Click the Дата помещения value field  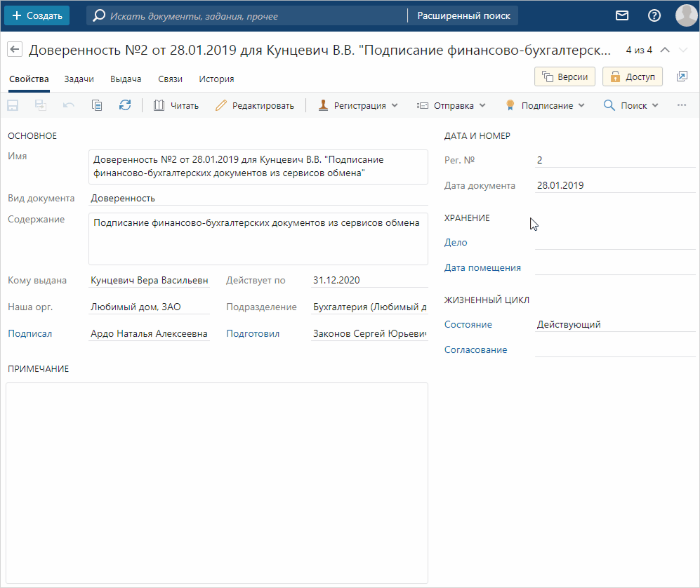tap(615, 267)
